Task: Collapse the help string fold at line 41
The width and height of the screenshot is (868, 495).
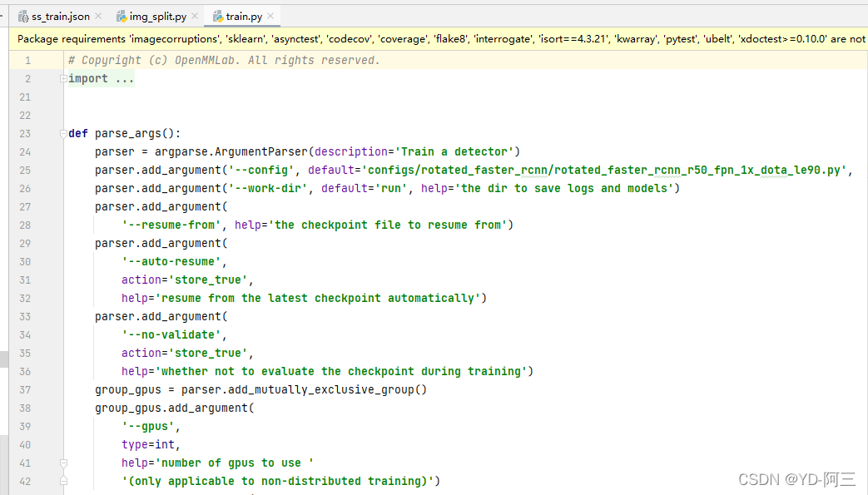Action: tap(63, 463)
